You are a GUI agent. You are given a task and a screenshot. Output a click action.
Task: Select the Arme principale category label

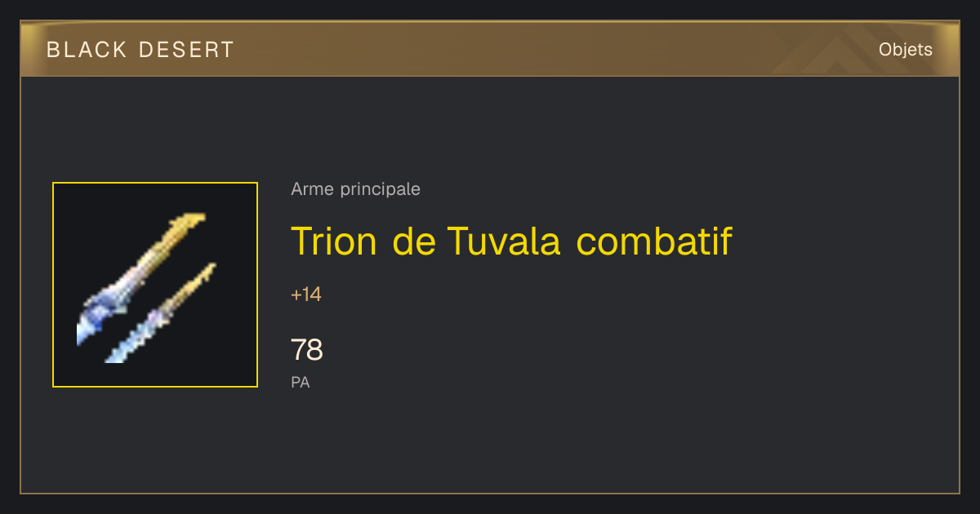355,189
